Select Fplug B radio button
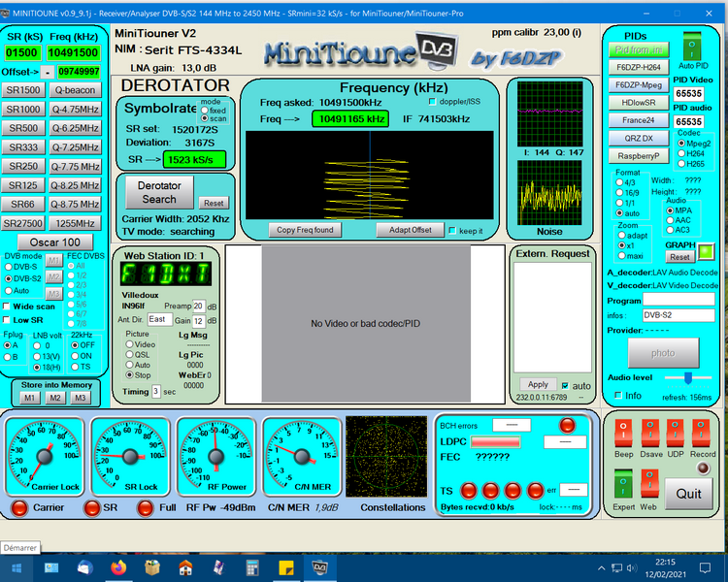The image size is (728, 582). [8, 357]
